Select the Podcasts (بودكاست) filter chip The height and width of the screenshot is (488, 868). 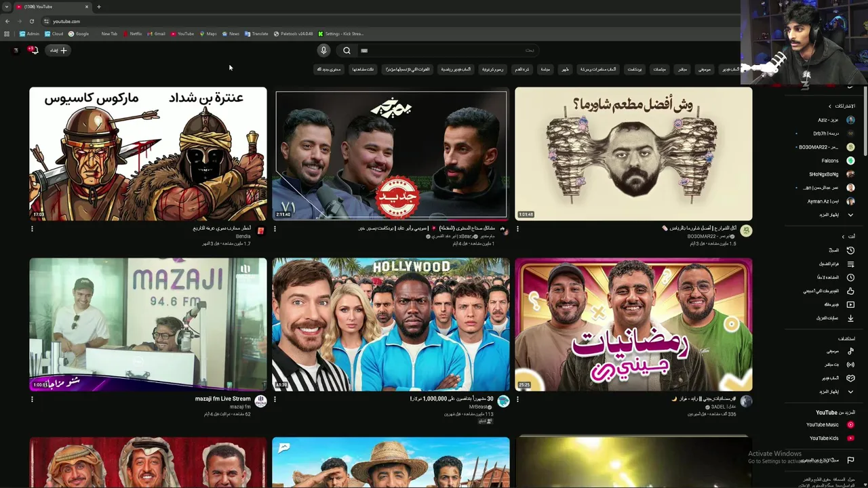[635, 69]
